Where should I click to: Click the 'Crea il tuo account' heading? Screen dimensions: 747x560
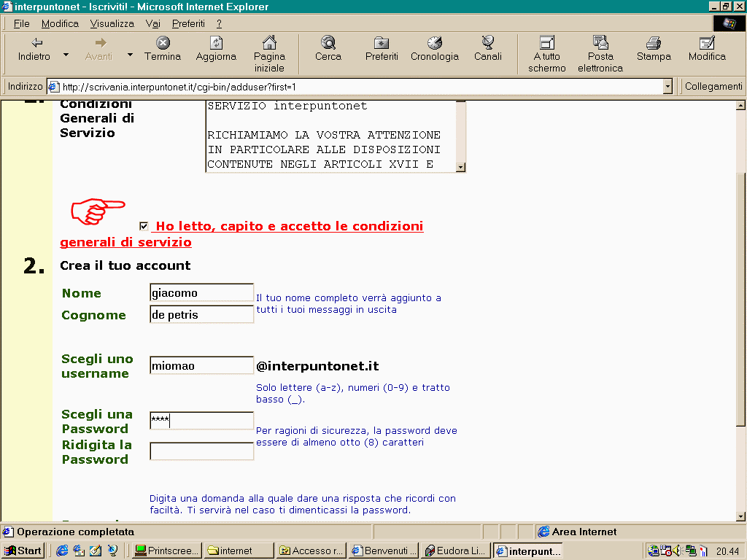tap(125, 265)
